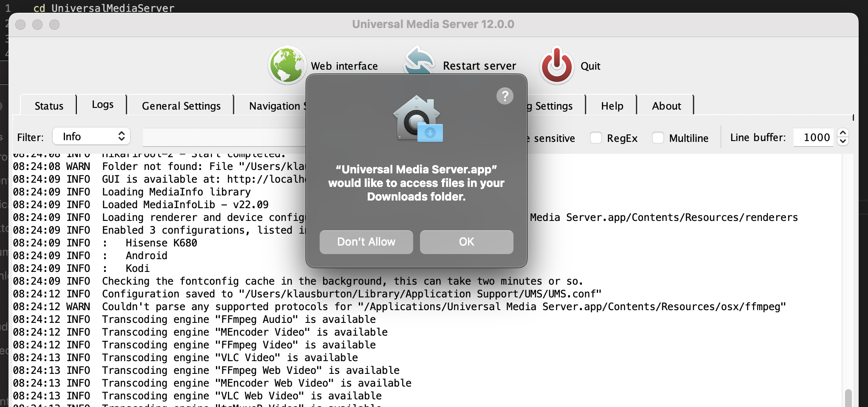
Task: Open help via the question mark on the dialog
Action: tap(505, 96)
